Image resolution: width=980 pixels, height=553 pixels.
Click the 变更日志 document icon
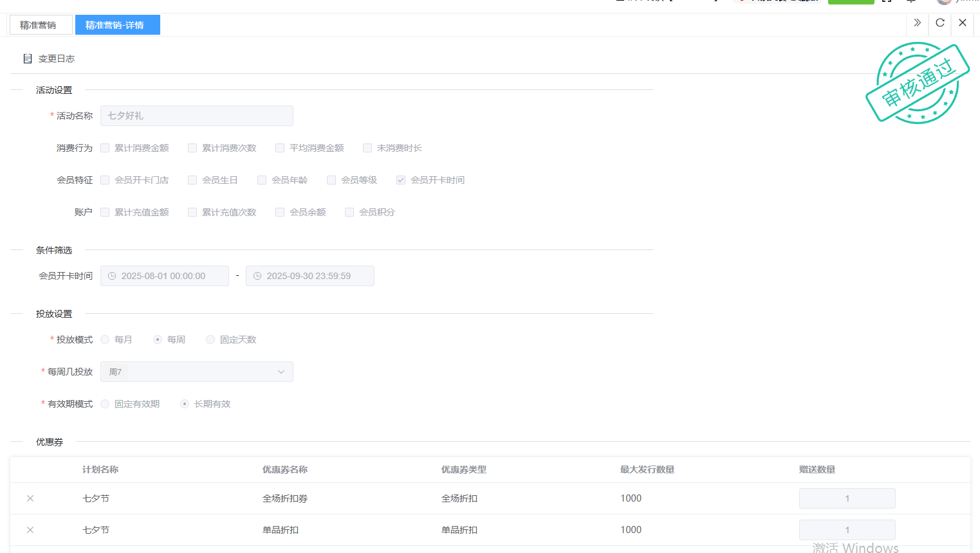point(28,59)
